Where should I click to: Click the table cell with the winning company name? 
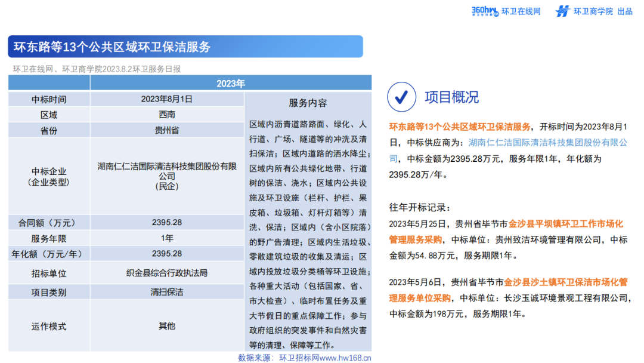tap(167, 176)
